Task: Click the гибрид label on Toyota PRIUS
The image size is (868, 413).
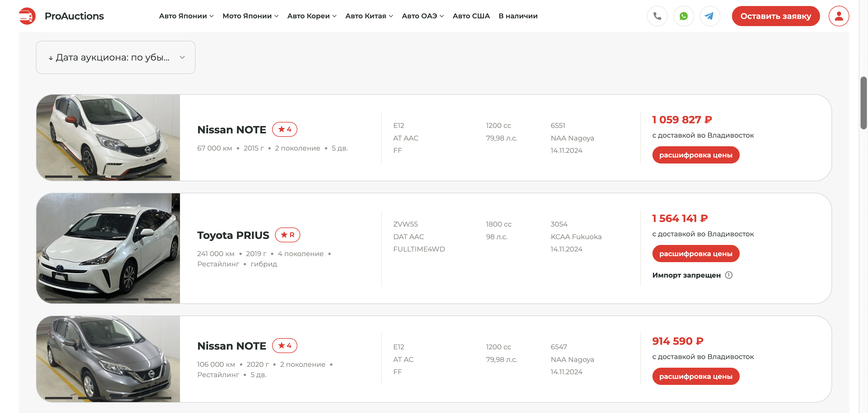Action: (263, 264)
